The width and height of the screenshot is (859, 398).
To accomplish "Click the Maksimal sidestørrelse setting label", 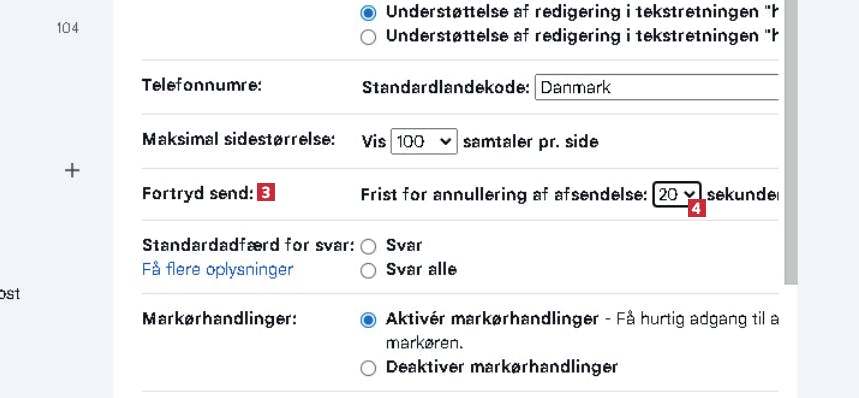I will pos(238,139).
